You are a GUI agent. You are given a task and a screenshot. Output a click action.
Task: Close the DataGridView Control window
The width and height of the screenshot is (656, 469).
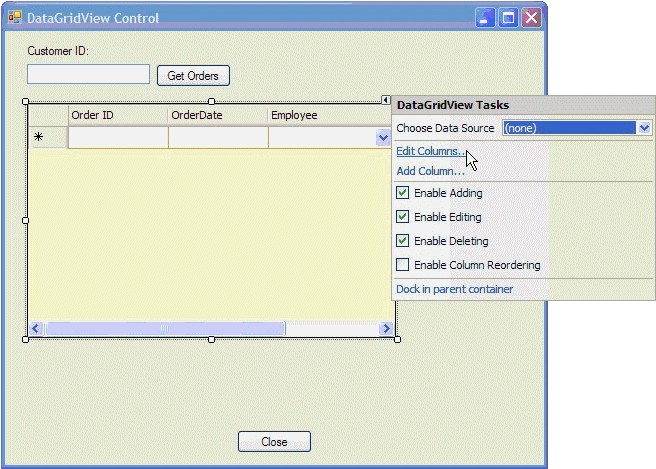coord(531,18)
